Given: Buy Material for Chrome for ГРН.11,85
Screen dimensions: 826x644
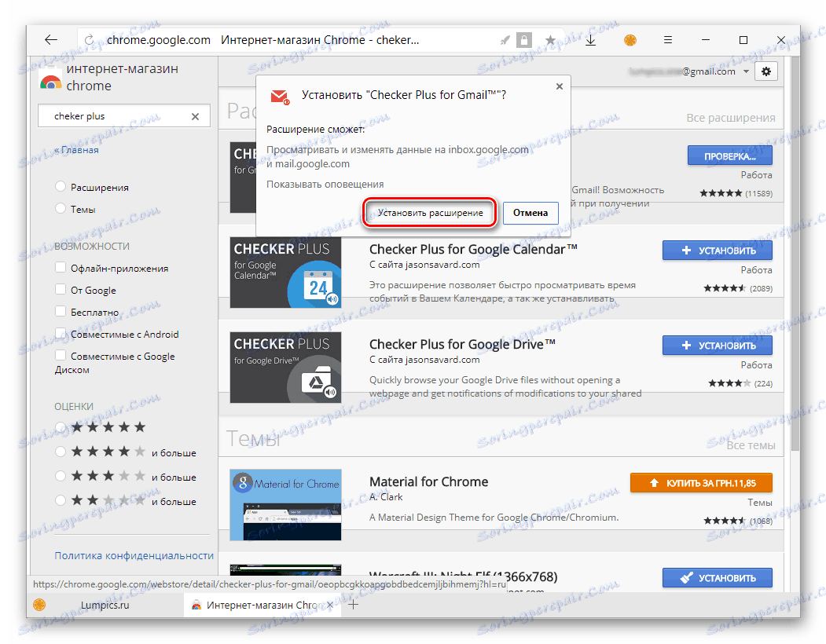Looking at the screenshot, I should pyautogui.click(x=701, y=483).
